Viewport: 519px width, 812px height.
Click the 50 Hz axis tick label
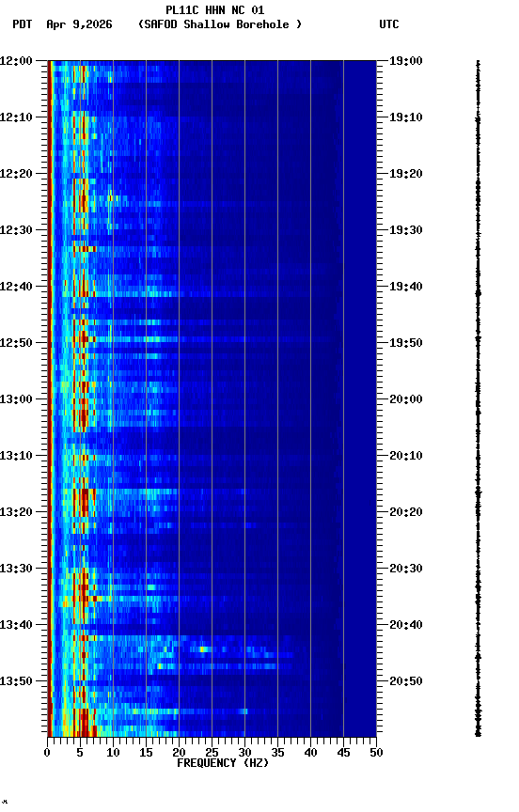click(x=376, y=753)
